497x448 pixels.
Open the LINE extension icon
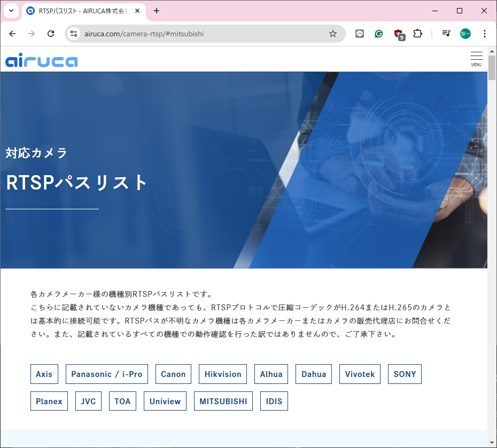click(360, 34)
